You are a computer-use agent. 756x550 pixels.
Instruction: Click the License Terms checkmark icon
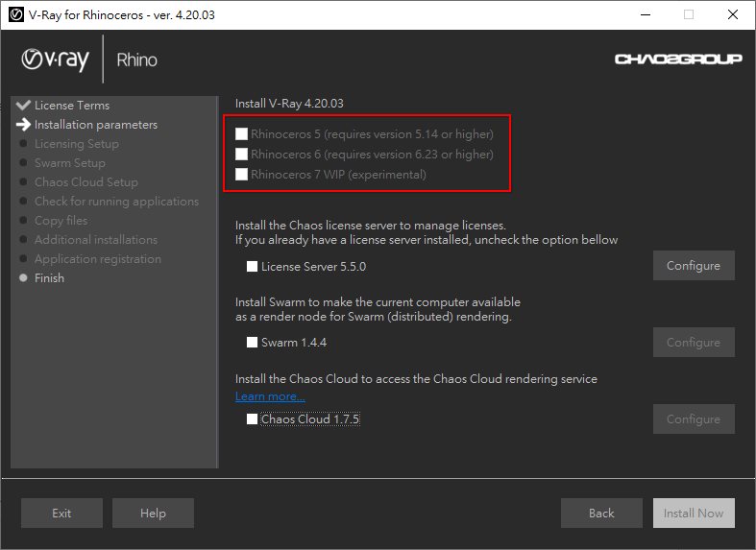click(x=23, y=105)
